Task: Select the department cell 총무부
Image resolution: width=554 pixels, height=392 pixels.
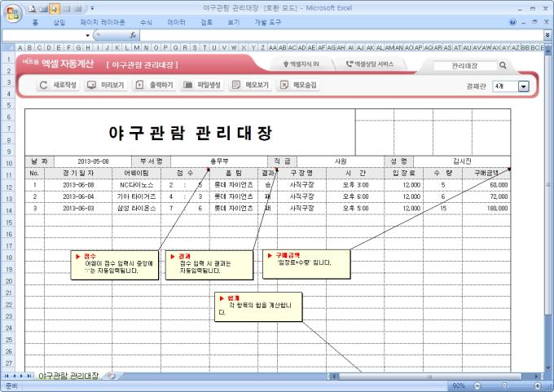Action: pos(219,161)
